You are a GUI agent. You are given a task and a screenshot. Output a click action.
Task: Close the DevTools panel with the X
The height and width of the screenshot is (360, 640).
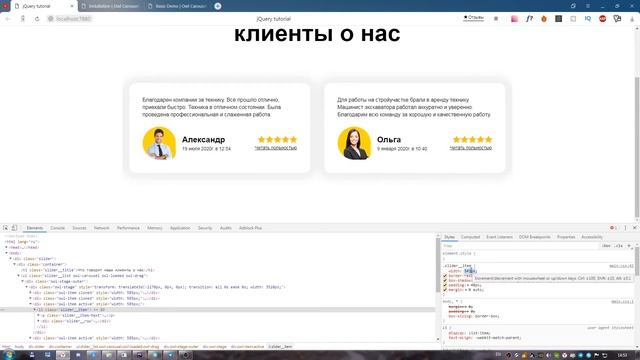coord(634,228)
